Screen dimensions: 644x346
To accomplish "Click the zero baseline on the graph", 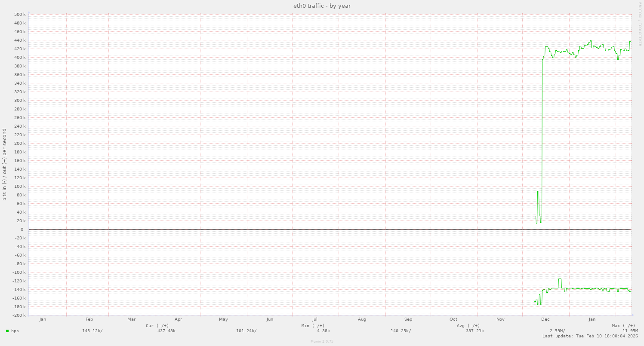I will click(301, 229).
